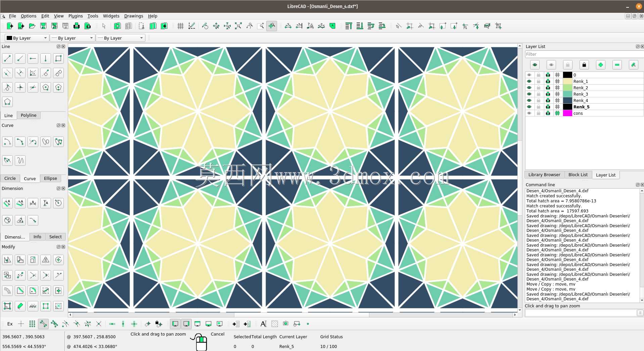Select the Insert Text tool
Screen dimensions: 644x351
point(264,324)
